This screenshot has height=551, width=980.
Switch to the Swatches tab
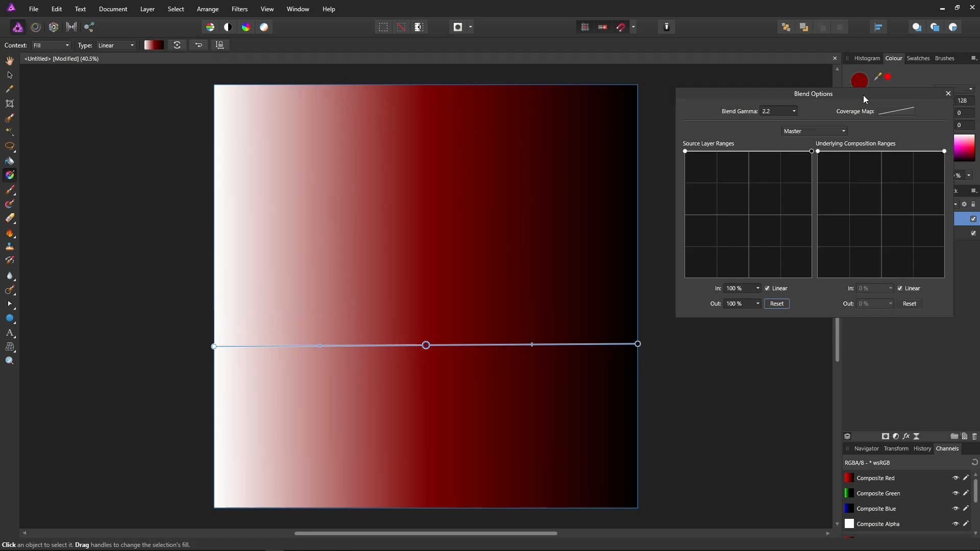(918, 58)
